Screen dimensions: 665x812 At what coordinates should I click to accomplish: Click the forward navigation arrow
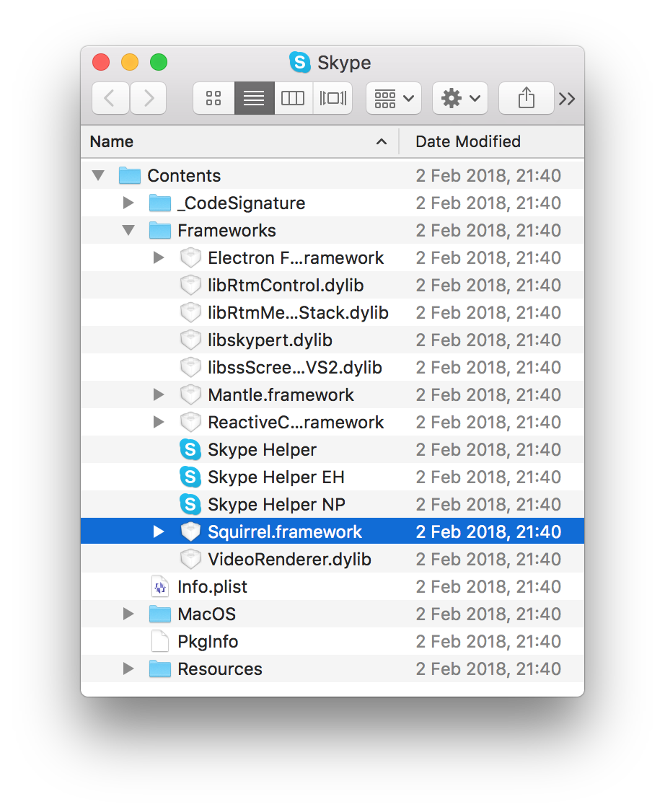tap(149, 98)
